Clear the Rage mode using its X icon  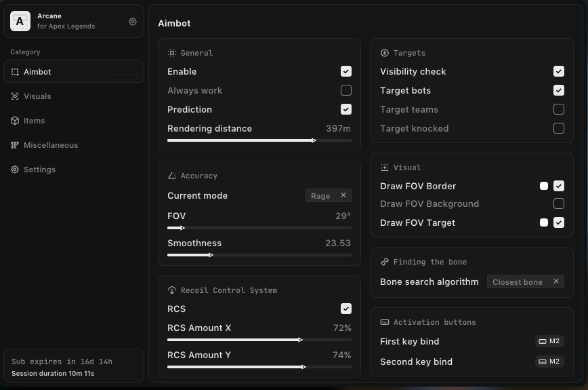(343, 195)
